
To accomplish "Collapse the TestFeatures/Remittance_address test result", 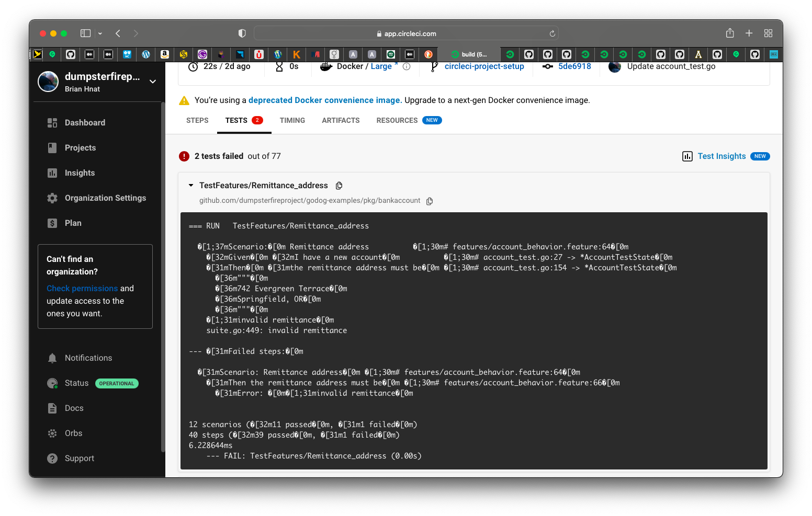I will coord(191,186).
